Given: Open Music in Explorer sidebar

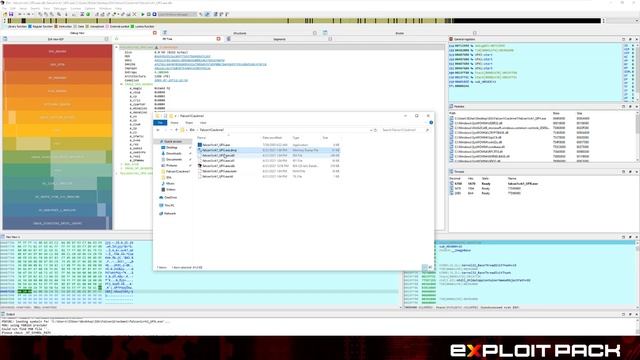Looking at the screenshot, I should click(x=170, y=183).
